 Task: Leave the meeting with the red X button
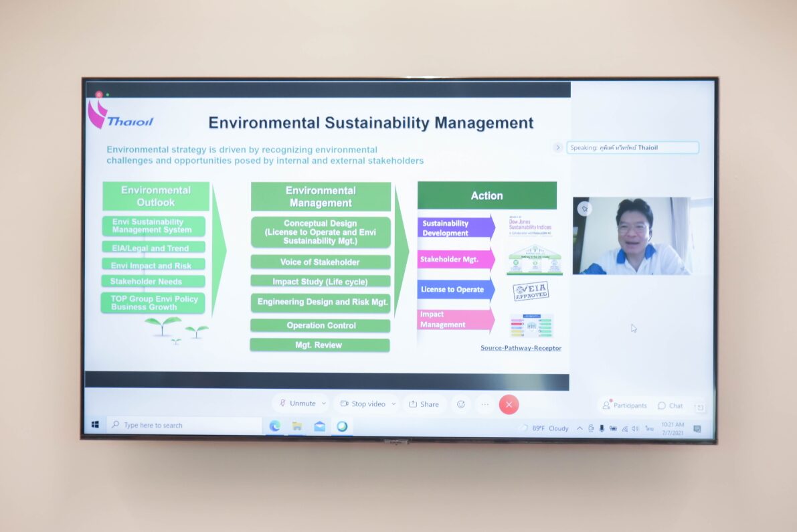click(509, 405)
